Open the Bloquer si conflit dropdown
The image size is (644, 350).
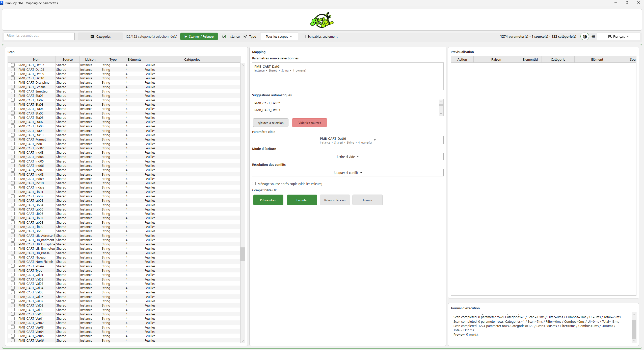(x=347, y=173)
